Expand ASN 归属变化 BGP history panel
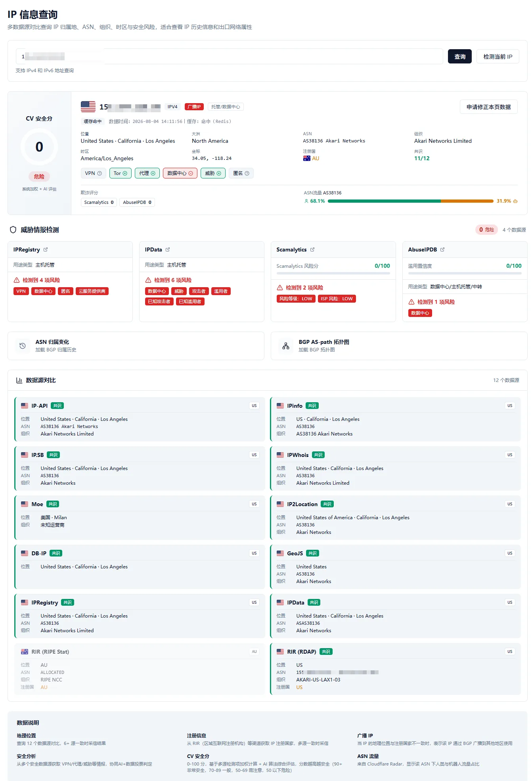The image size is (532, 781). (136, 346)
